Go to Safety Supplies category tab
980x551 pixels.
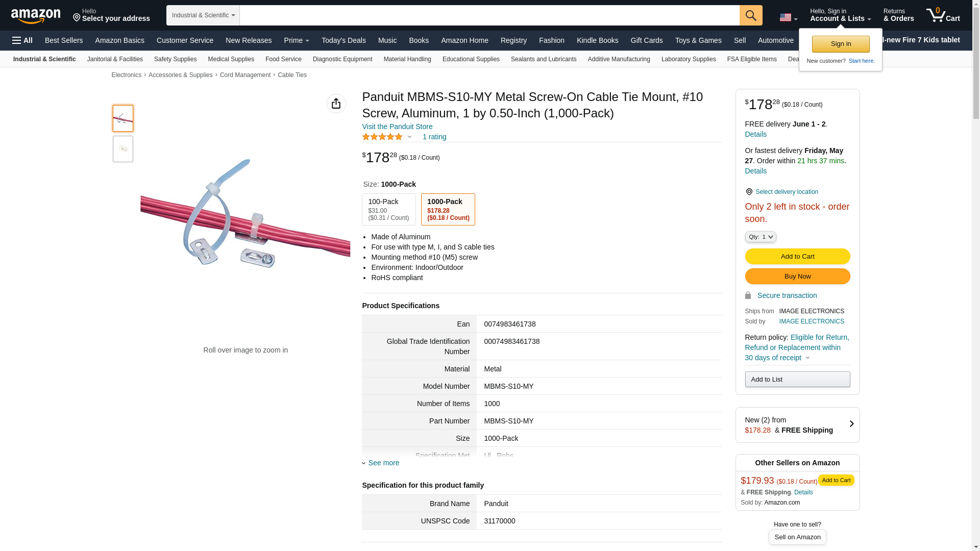pos(175,59)
